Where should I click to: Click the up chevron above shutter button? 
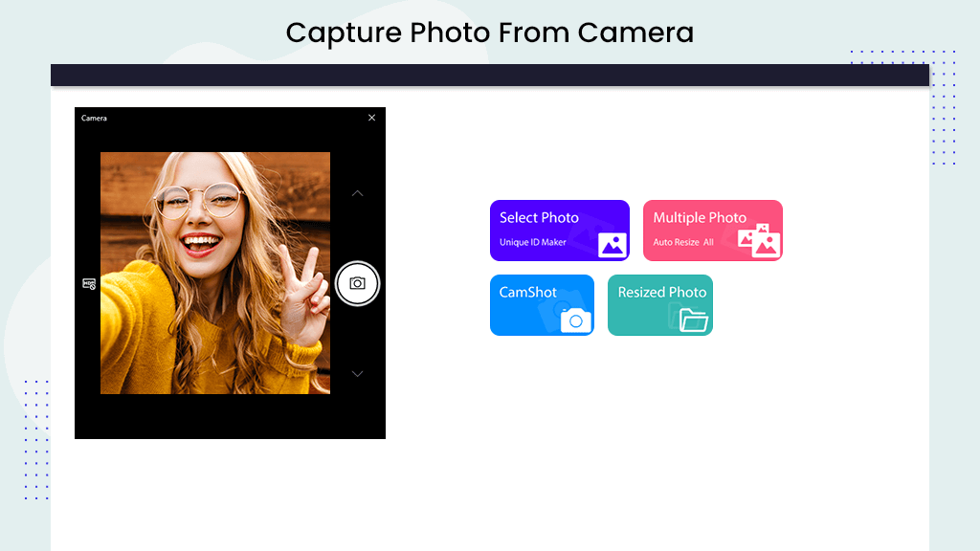tap(357, 193)
